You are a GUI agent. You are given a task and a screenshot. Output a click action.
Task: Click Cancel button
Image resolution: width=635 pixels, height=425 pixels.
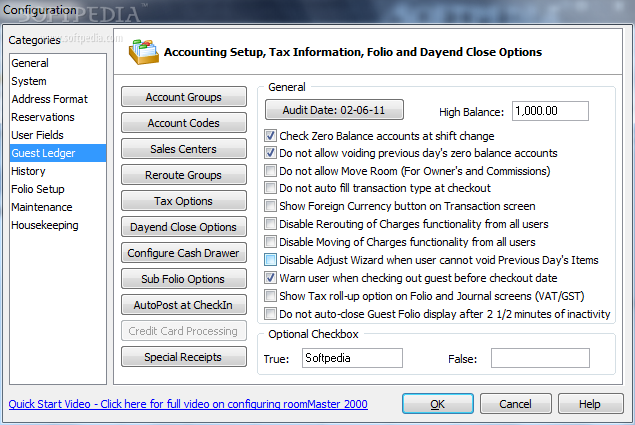tap(516, 404)
